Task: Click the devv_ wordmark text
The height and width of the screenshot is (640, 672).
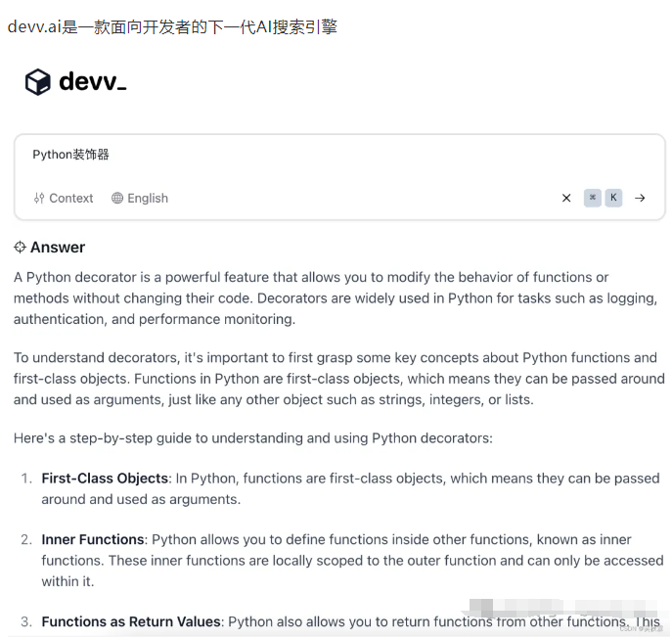Action: 93,81
